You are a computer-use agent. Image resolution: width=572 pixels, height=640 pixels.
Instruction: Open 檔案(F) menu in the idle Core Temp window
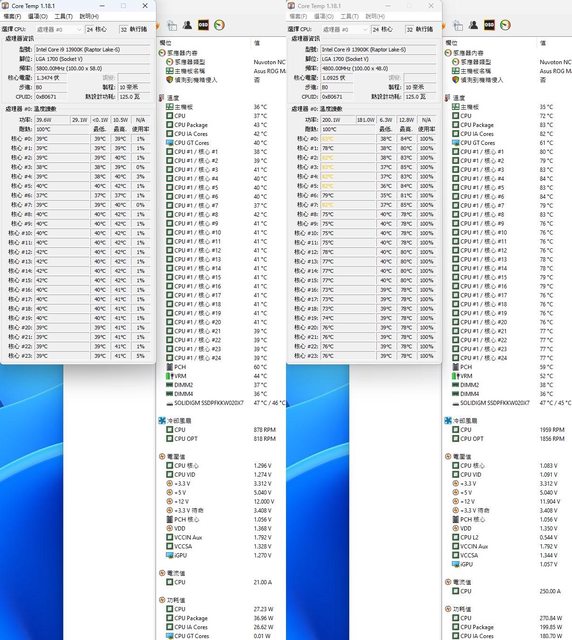point(12,16)
